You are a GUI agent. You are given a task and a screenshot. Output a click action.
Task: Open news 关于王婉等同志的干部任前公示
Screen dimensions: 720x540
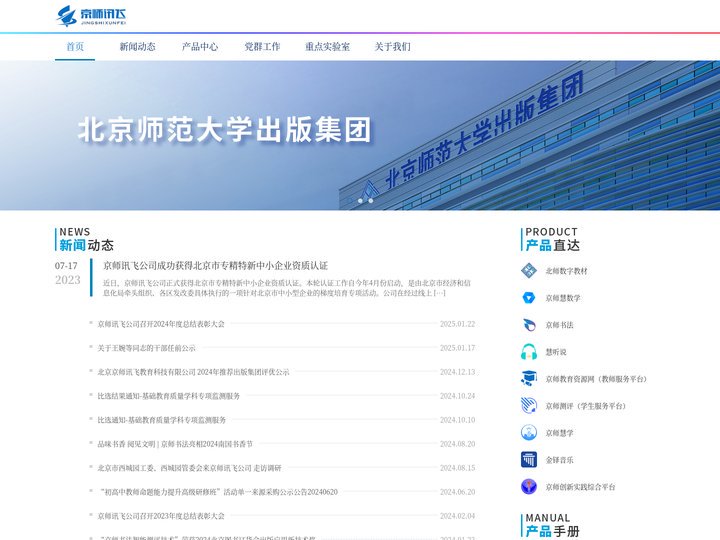[146, 348]
